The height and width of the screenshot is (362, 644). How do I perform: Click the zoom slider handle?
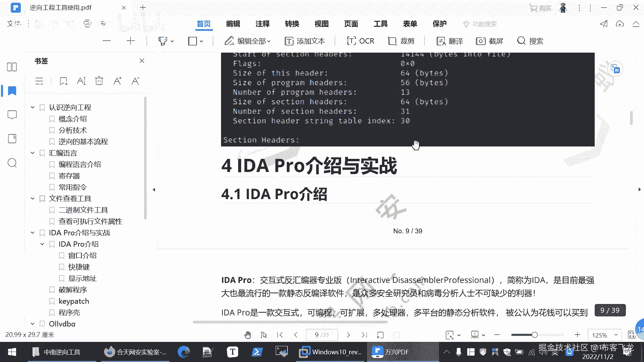(535, 335)
